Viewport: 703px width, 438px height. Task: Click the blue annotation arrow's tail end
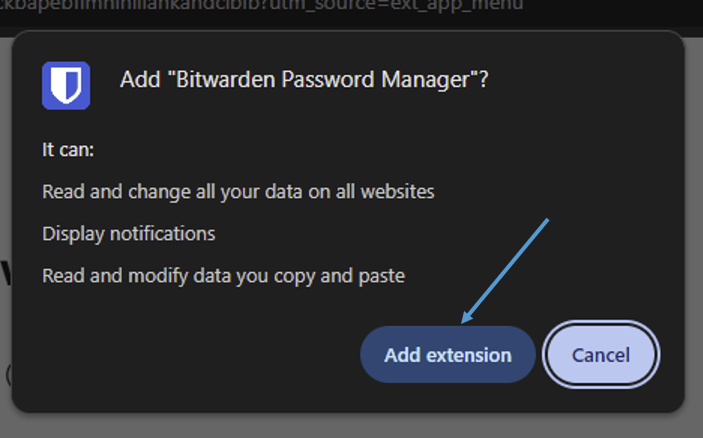click(x=547, y=220)
